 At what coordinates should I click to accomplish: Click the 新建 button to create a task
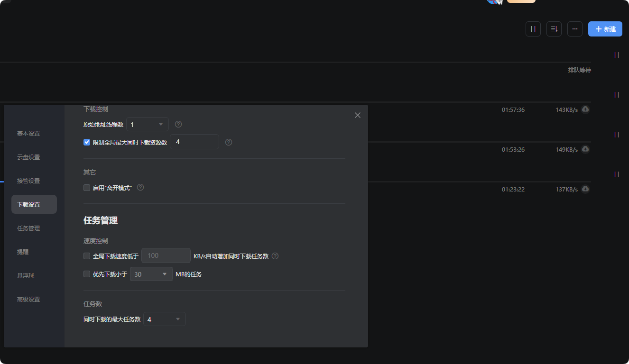(x=605, y=29)
